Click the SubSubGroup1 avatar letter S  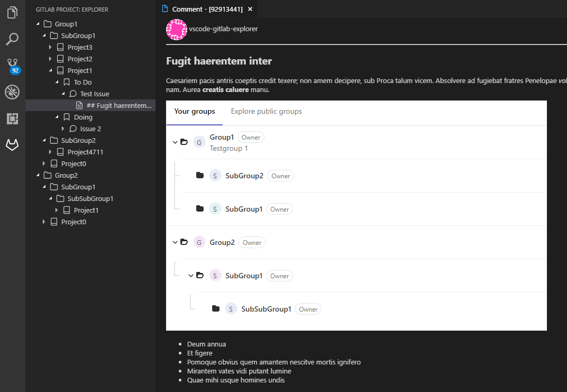point(231,308)
